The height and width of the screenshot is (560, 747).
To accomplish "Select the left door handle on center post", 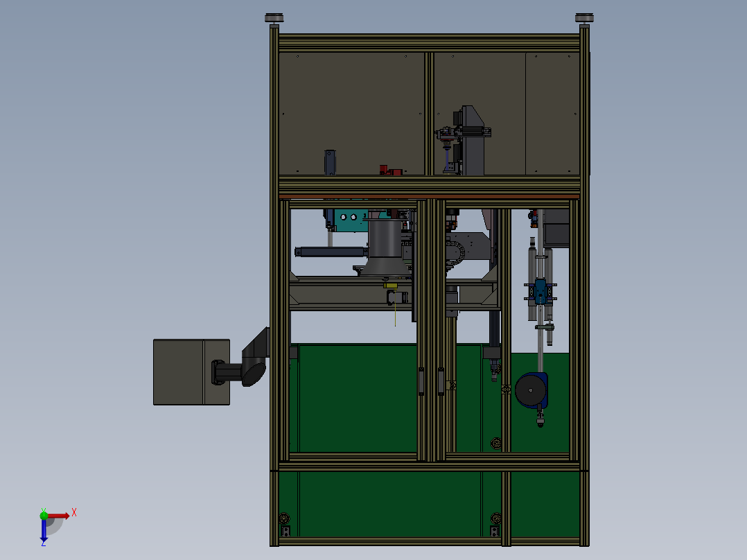I will (421, 381).
